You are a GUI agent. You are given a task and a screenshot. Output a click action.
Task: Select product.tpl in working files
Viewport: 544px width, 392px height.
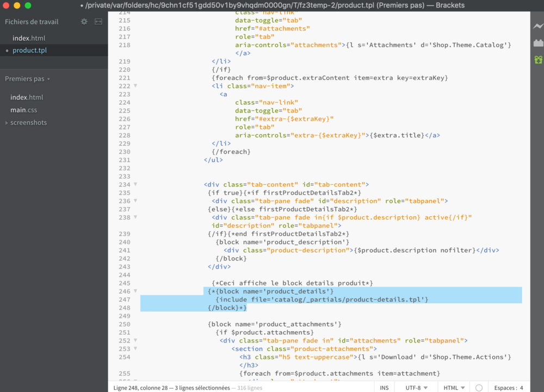(x=29, y=50)
